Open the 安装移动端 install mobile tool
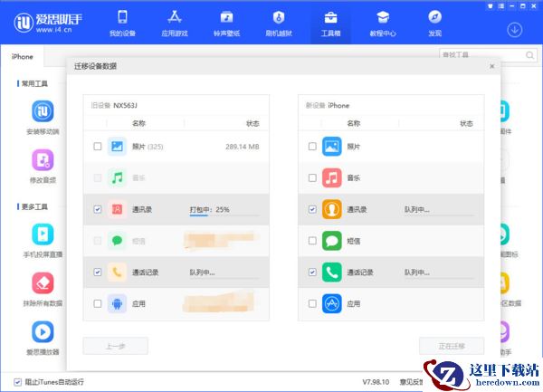Image resolution: width=543 pixels, height=392 pixels. pyautogui.click(x=43, y=117)
